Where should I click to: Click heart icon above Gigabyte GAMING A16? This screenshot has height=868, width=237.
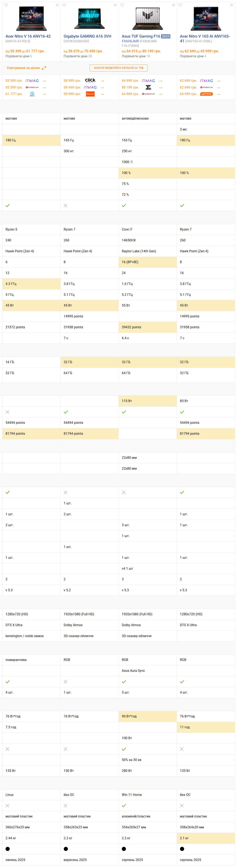64,5
